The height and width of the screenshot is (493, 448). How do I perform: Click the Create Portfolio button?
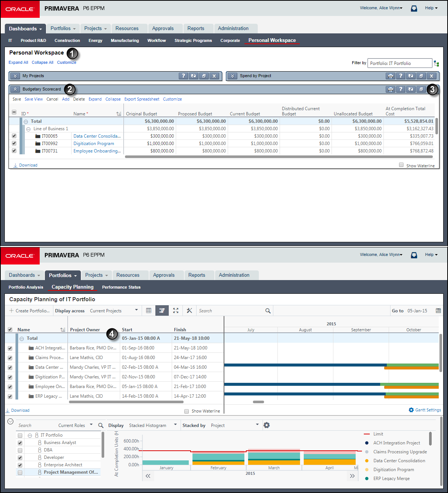[29, 311]
